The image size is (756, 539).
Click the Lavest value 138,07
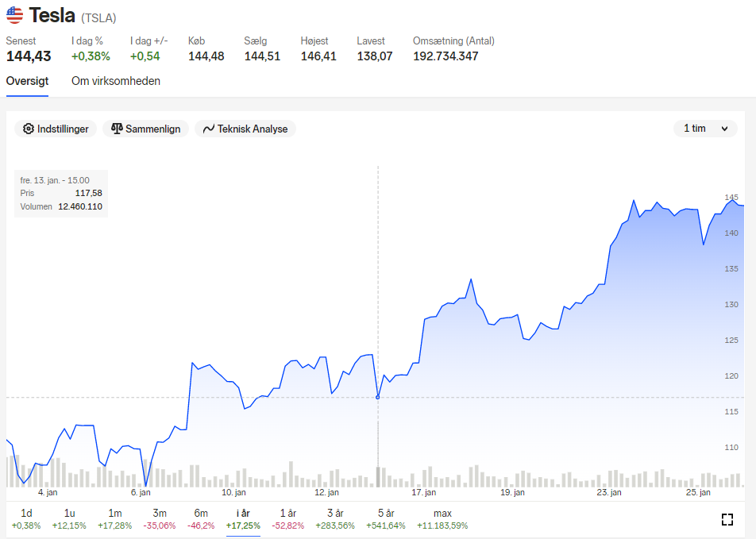click(375, 56)
